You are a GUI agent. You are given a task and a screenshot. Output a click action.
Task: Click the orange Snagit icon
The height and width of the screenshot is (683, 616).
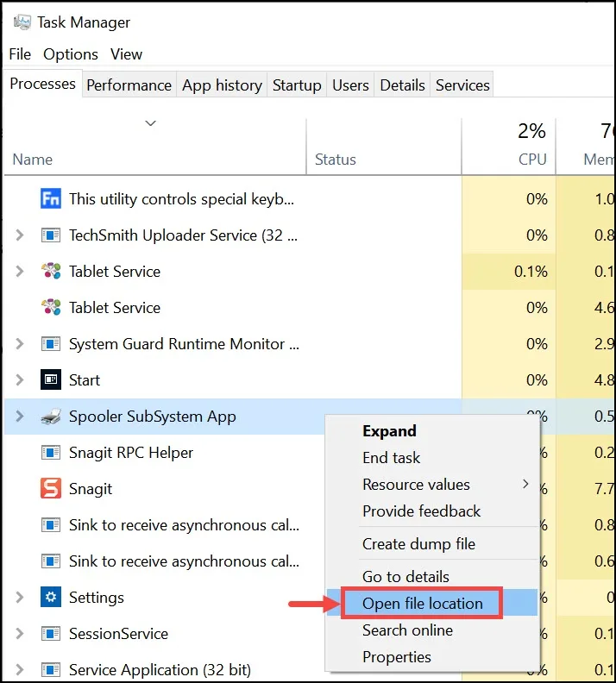tap(51, 488)
